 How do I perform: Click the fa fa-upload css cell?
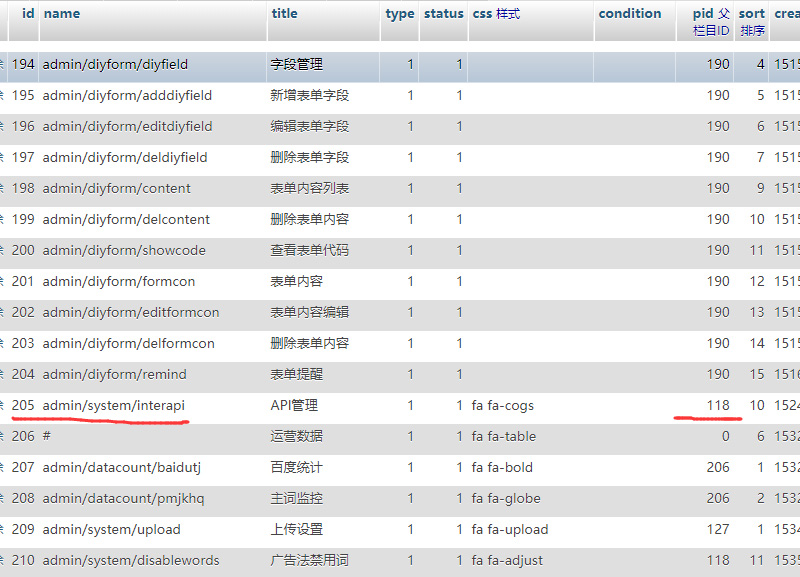click(x=510, y=530)
